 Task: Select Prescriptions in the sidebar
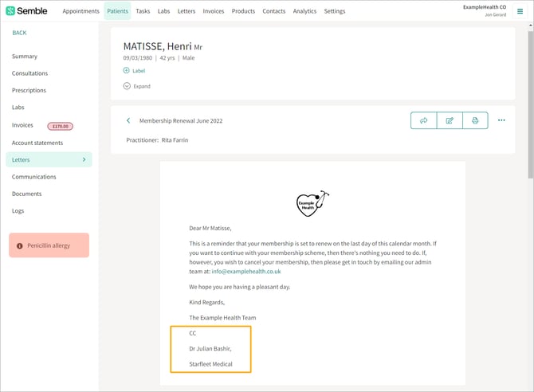point(29,90)
